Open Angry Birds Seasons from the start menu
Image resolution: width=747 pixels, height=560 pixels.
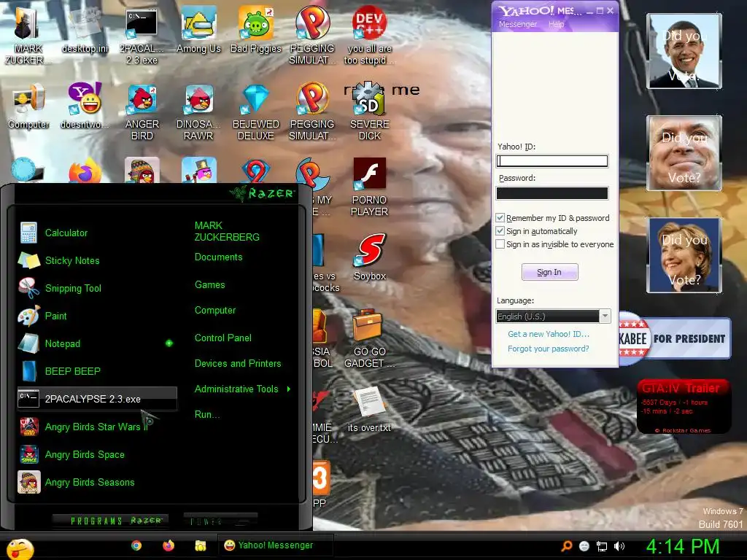pyautogui.click(x=97, y=482)
